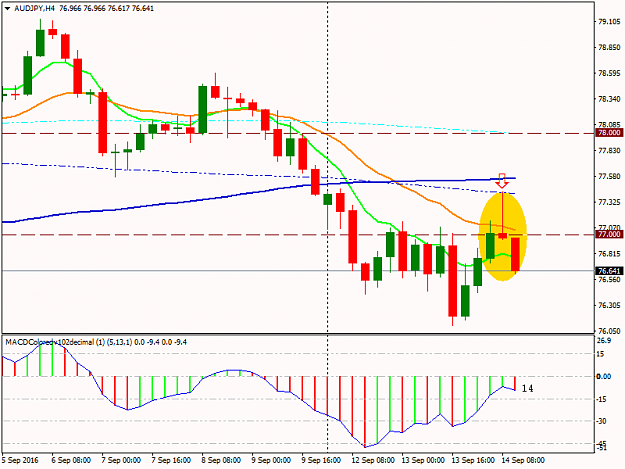
Task: Select the 78.000 price level label
Action: coord(609,133)
